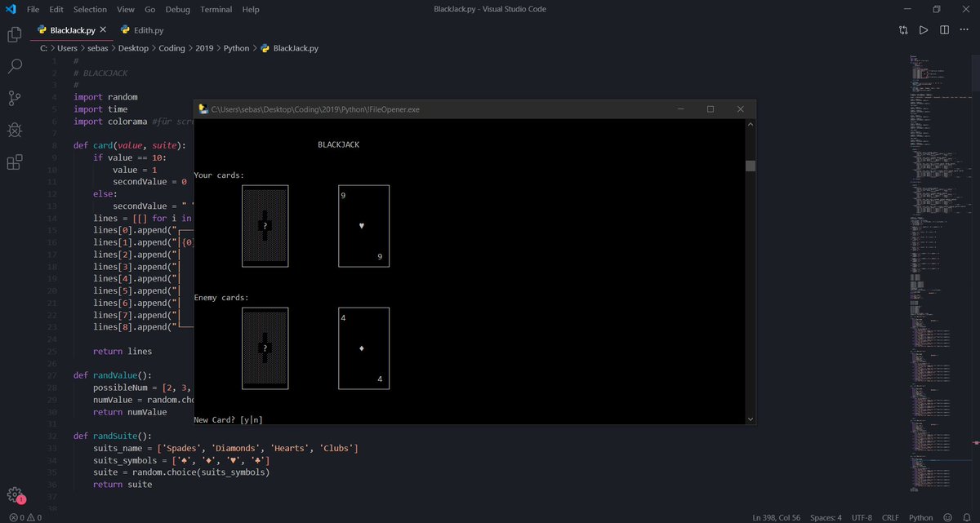Viewport: 980px width, 523px height.
Task: Expand the Users breadcrumb segment
Action: (x=68, y=48)
